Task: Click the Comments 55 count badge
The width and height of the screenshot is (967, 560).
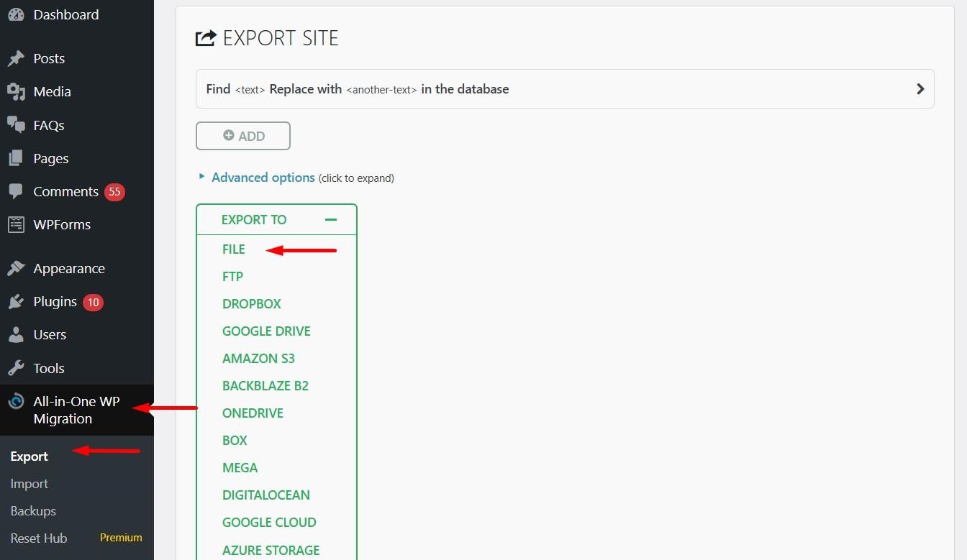Action: (x=114, y=192)
